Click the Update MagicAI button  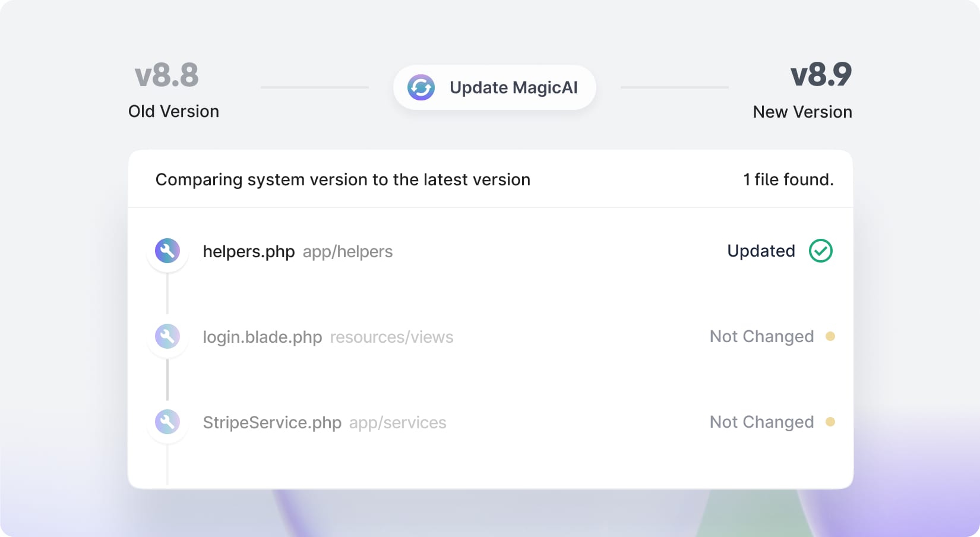pyautogui.click(x=494, y=88)
